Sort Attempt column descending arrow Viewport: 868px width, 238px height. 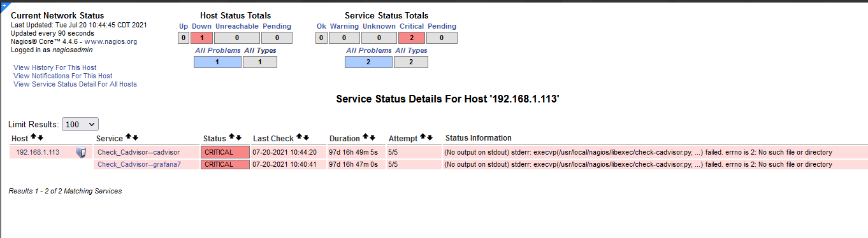430,137
